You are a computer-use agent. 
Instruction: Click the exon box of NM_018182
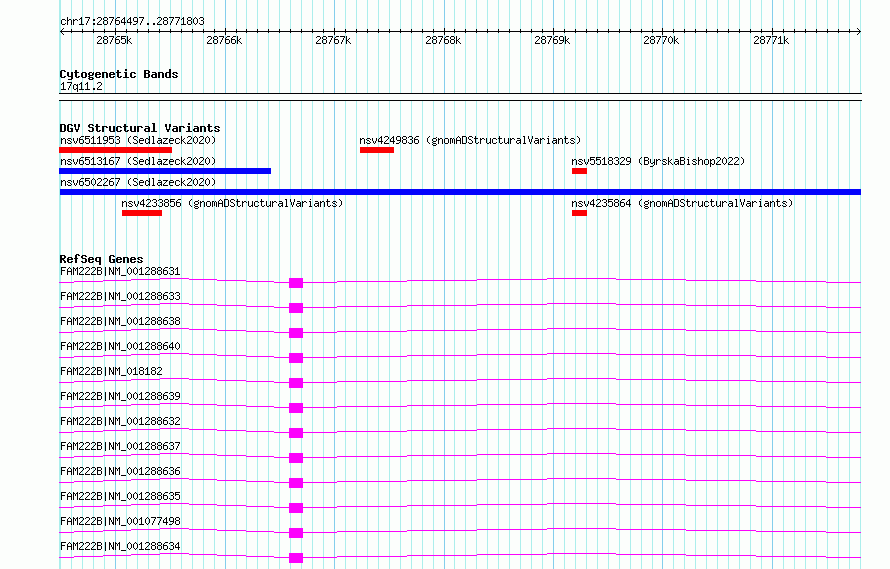(x=296, y=383)
